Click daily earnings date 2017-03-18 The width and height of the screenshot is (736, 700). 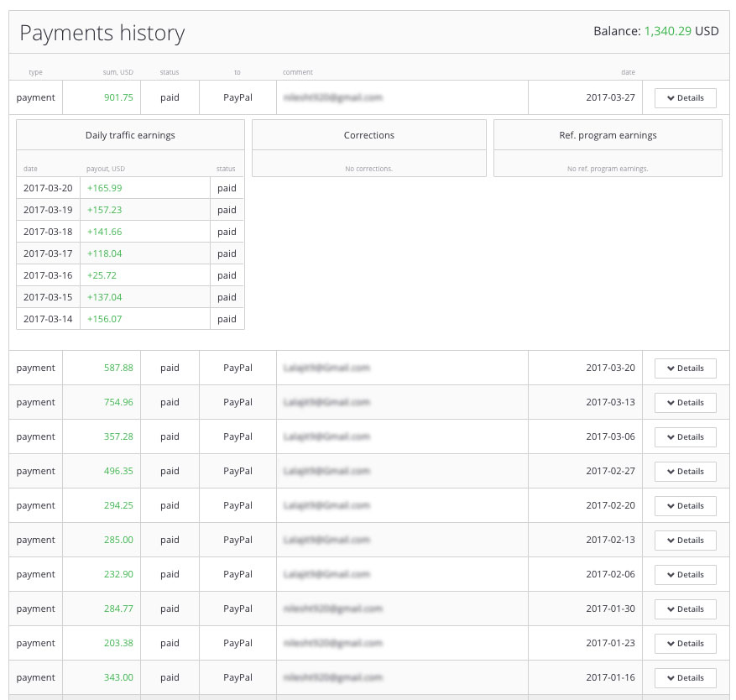coord(48,232)
